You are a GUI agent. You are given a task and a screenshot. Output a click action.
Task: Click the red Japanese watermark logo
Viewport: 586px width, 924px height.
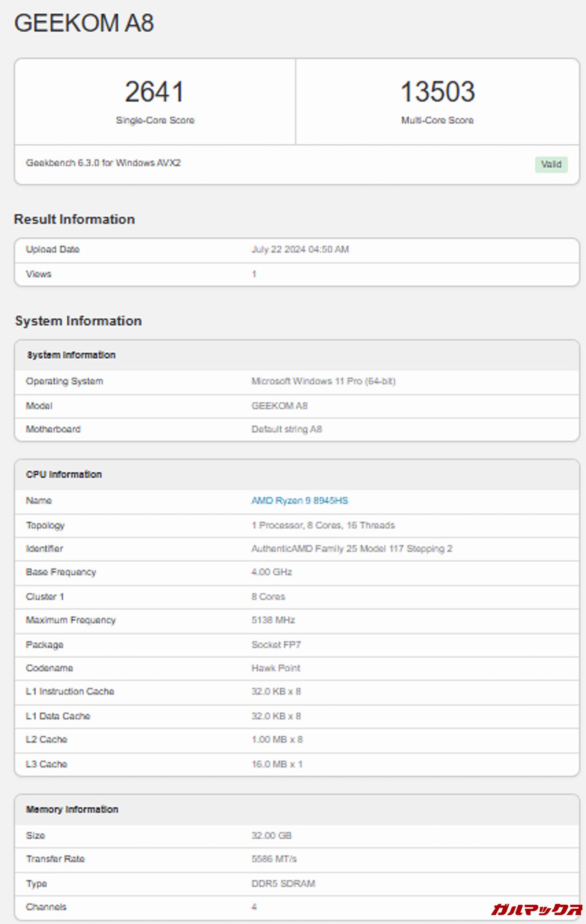click(536, 909)
